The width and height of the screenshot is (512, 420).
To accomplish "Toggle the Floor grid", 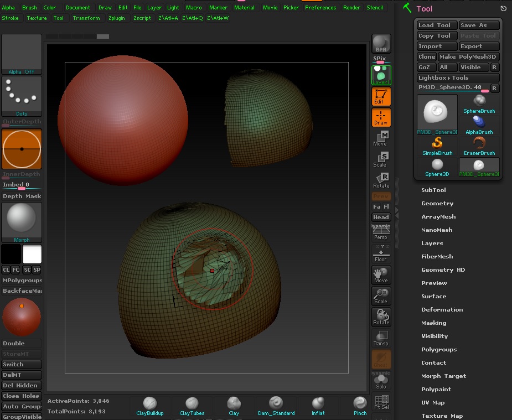I will click(381, 253).
